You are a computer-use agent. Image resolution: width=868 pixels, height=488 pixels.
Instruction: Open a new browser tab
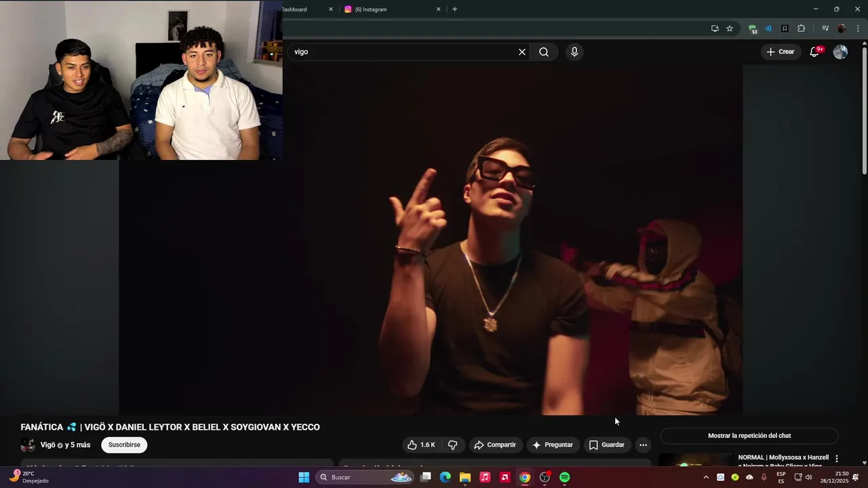coord(454,9)
